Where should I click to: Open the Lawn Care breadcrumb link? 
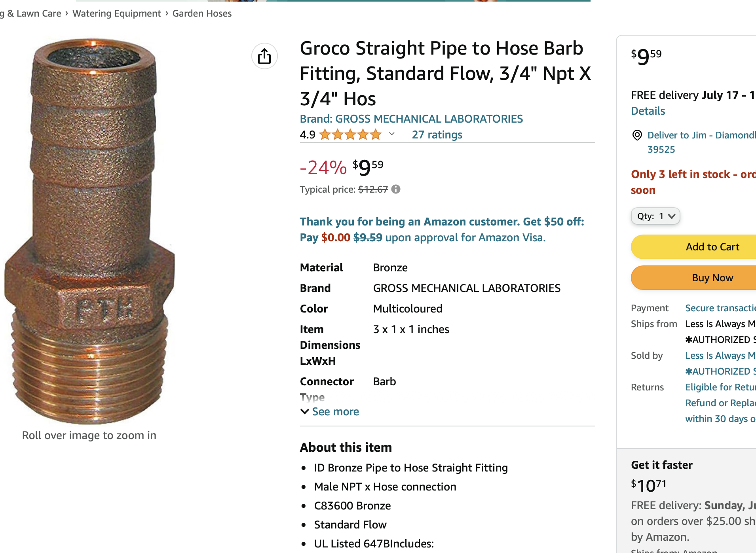point(34,13)
